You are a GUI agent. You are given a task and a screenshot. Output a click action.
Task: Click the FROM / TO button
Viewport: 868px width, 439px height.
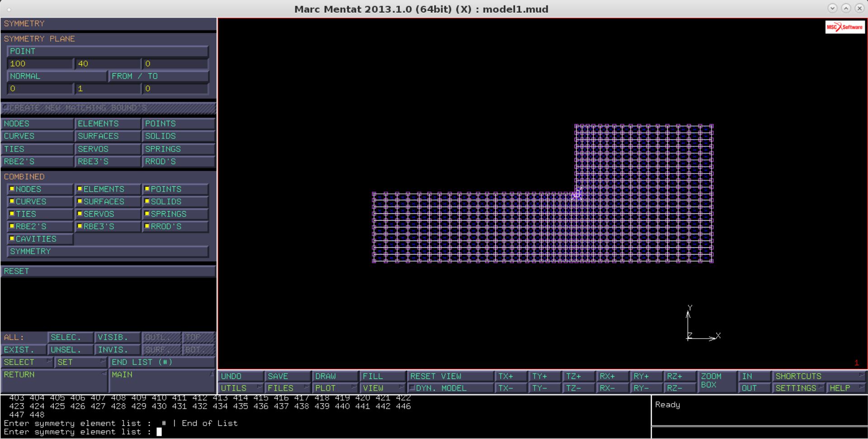159,76
